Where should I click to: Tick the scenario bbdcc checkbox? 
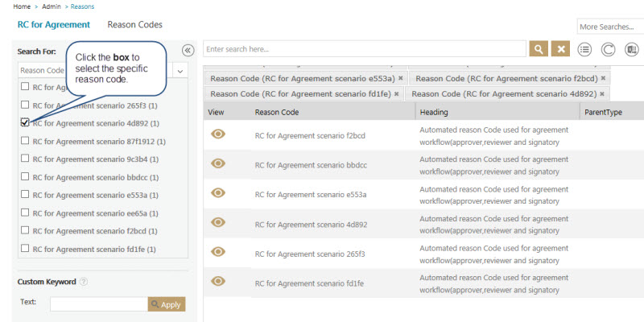pos(26,177)
